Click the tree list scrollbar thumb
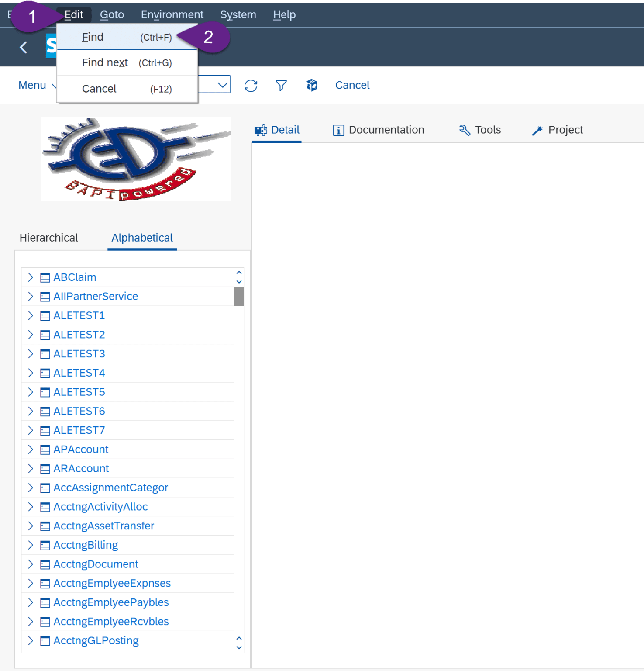The width and height of the screenshot is (644, 671). click(239, 296)
